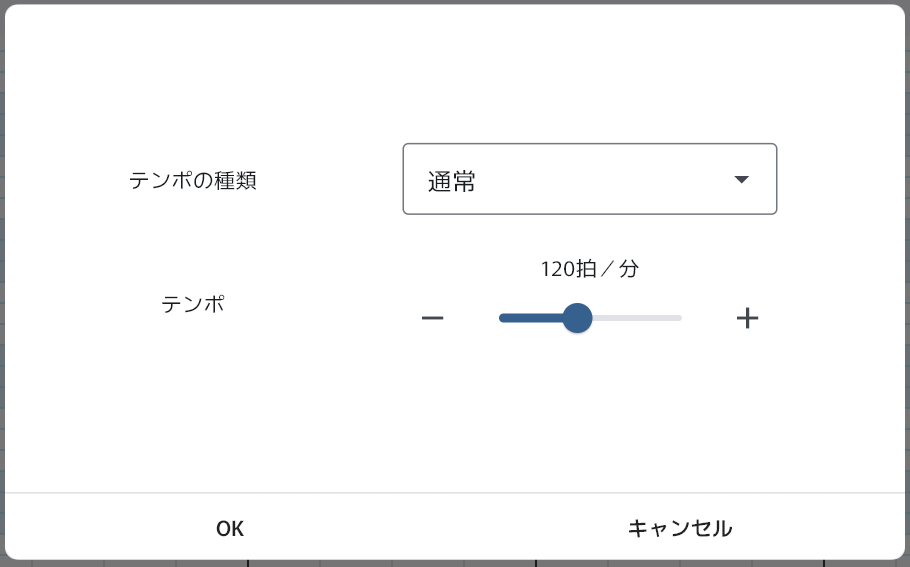Image resolution: width=910 pixels, height=567 pixels.
Task: Click the tempo slider's round blue handle
Action: [577, 318]
